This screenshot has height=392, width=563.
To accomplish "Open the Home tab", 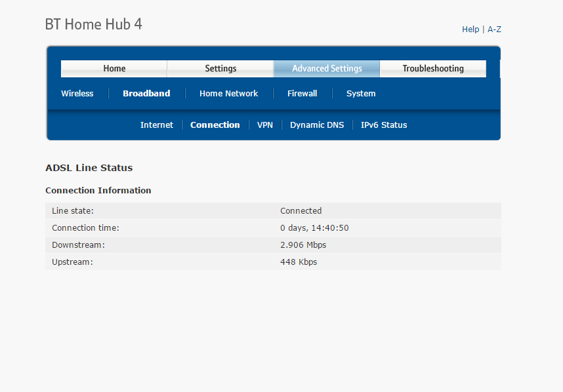I will (114, 68).
